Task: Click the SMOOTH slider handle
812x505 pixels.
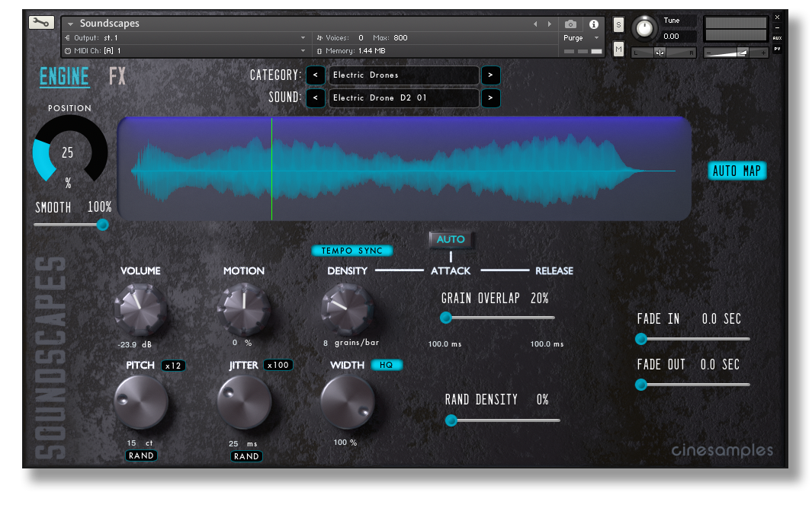Action: (102, 225)
